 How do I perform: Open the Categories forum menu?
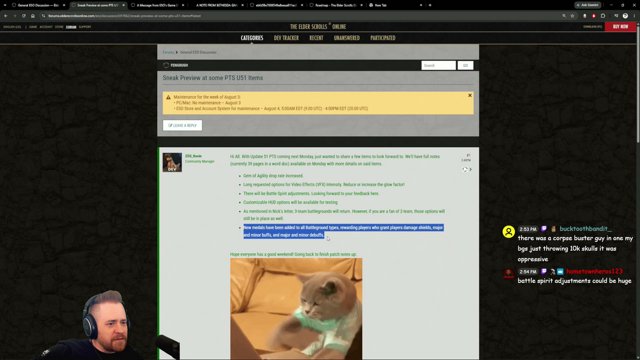tap(252, 38)
